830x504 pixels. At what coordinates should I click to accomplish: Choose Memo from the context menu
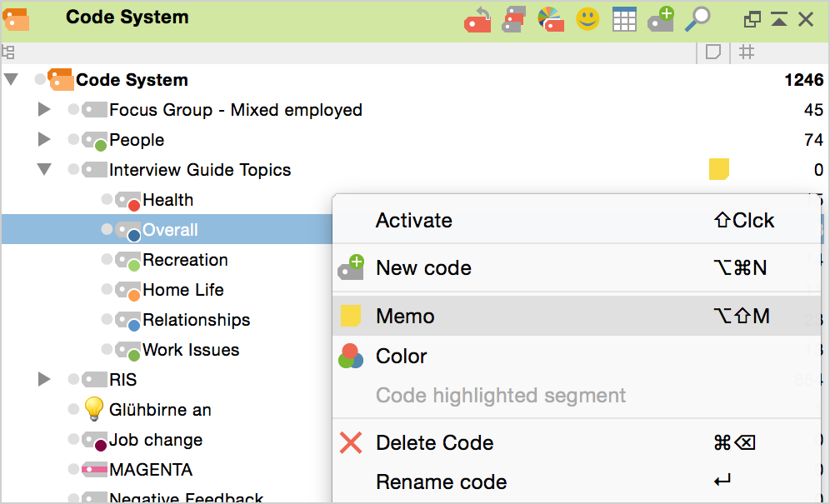(405, 317)
